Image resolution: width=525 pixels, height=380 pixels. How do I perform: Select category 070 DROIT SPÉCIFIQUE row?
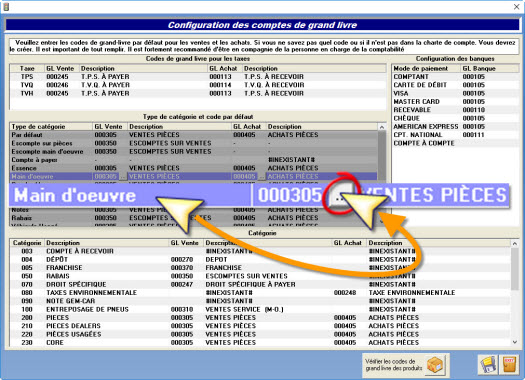click(260, 284)
